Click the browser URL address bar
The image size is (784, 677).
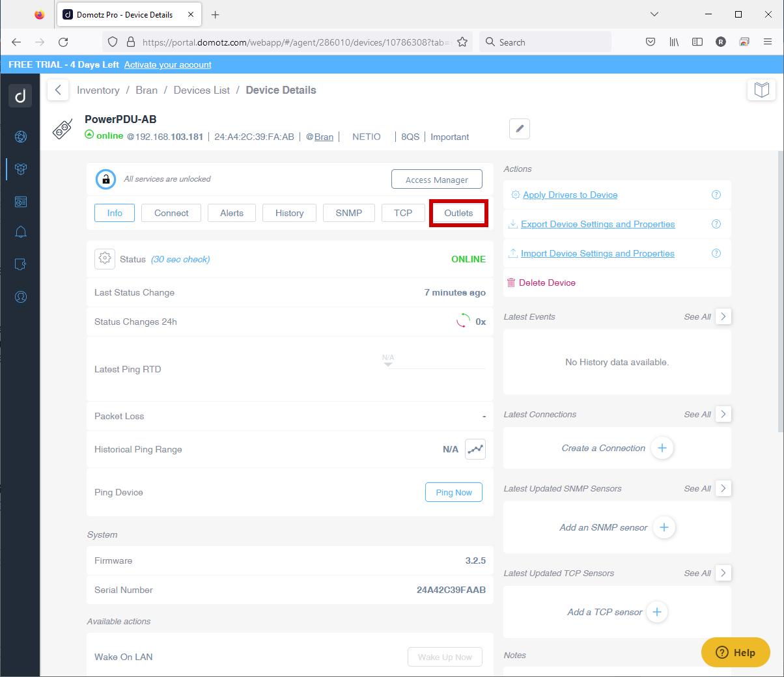[287, 42]
